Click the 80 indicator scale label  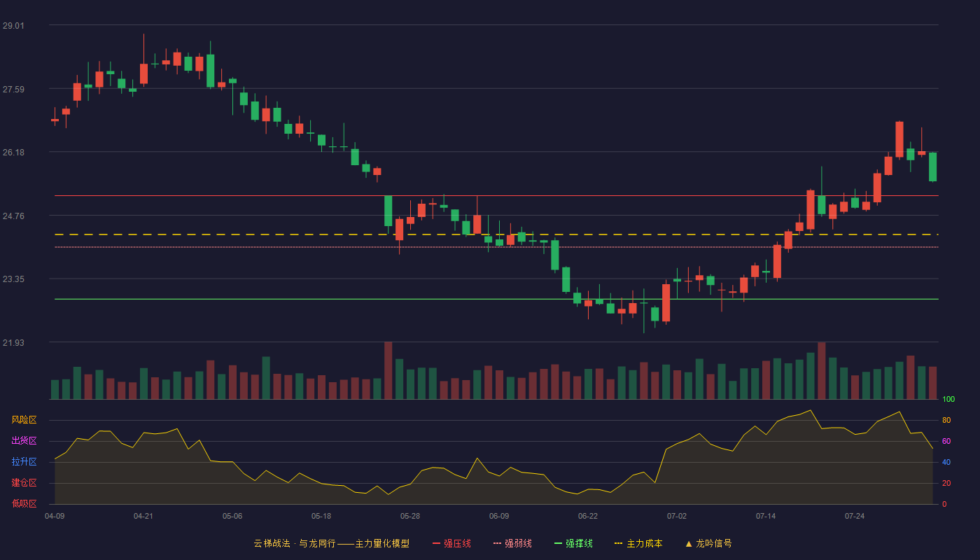pos(946,420)
